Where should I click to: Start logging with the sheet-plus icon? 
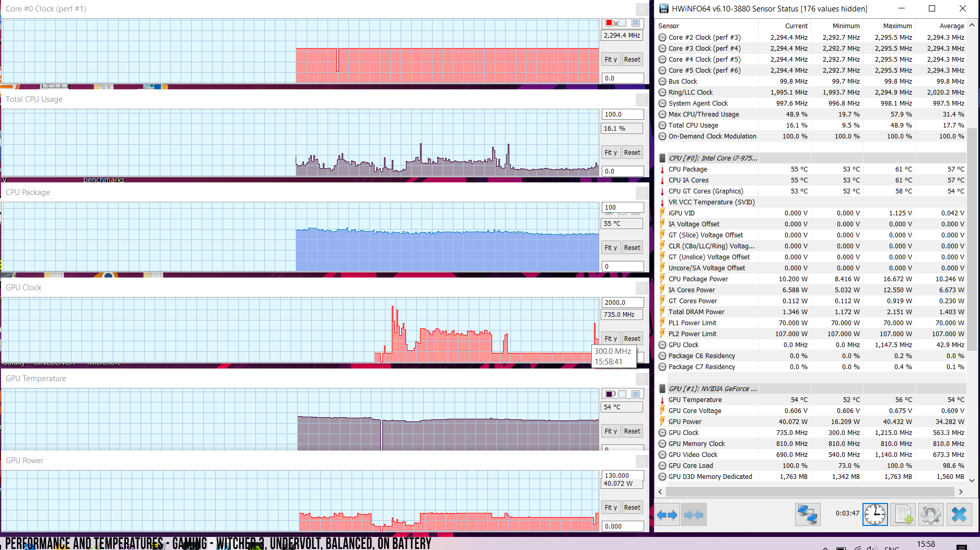(903, 515)
